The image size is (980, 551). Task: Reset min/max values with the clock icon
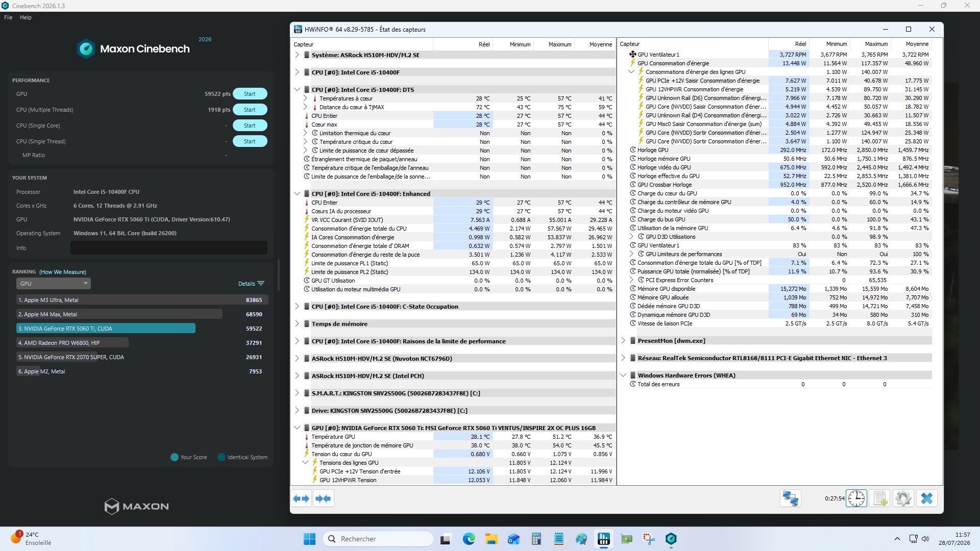pyautogui.click(x=856, y=498)
